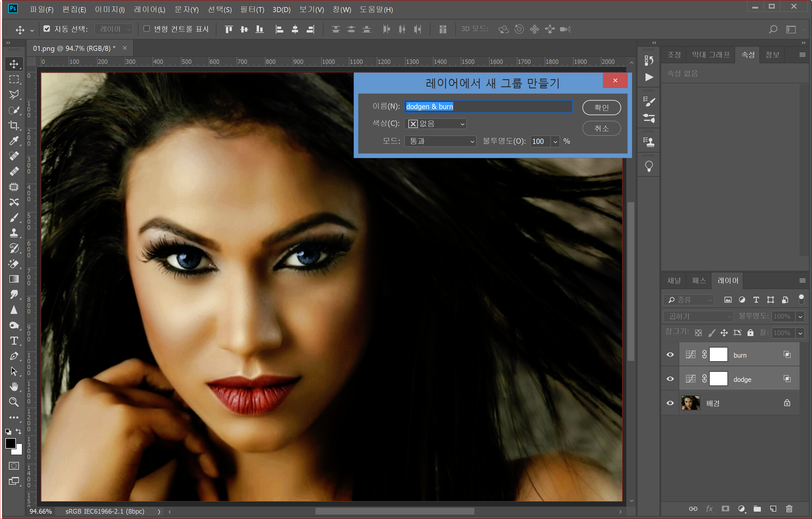Select the Horizontal Type tool
Screen dimensions: 812x519
coord(14,341)
